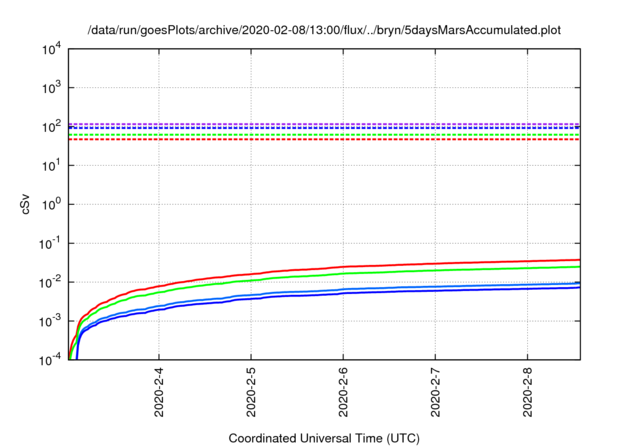
Task: Click the purple dashed threshold line
Action: [324, 124]
